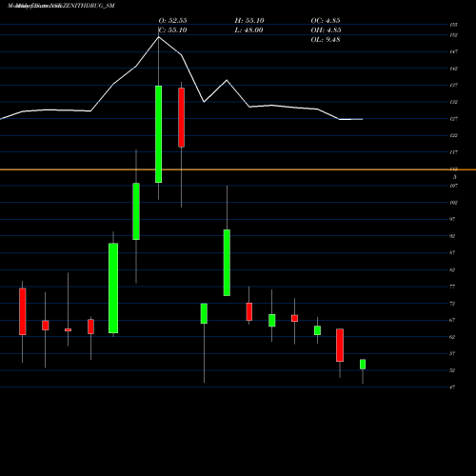Click the 77 price axis label
This screenshot has height=476, width=476.
[452, 287]
